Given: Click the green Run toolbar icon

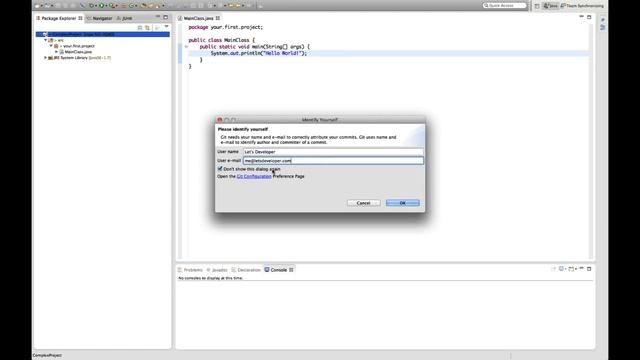Looking at the screenshot, I should click(101, 6).
